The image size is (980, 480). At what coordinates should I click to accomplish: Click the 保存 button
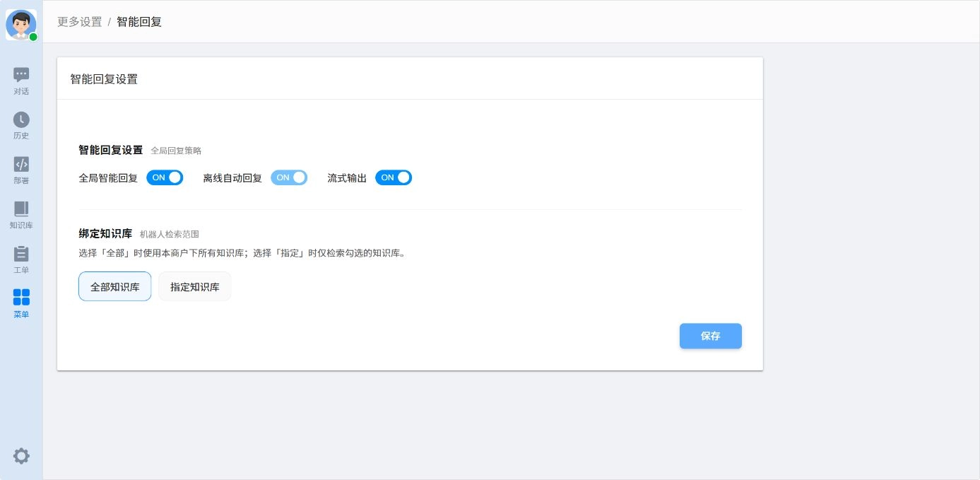(x=711, y=336)
